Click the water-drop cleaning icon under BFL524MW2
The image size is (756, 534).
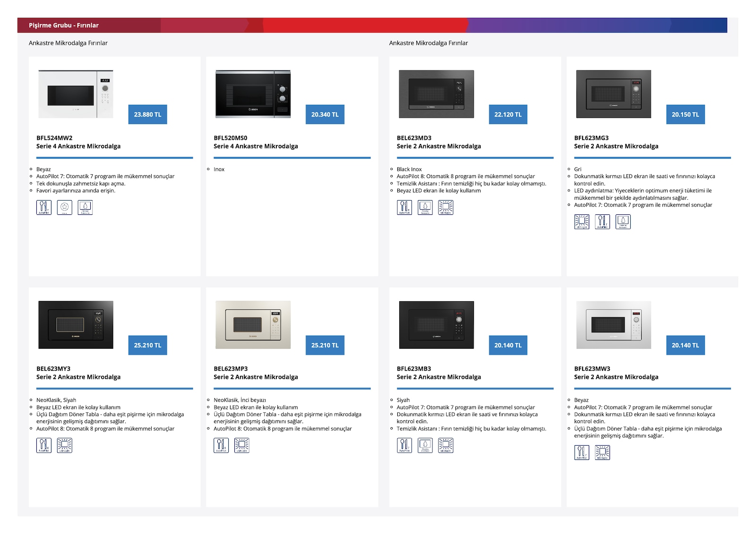click(85, 207)
